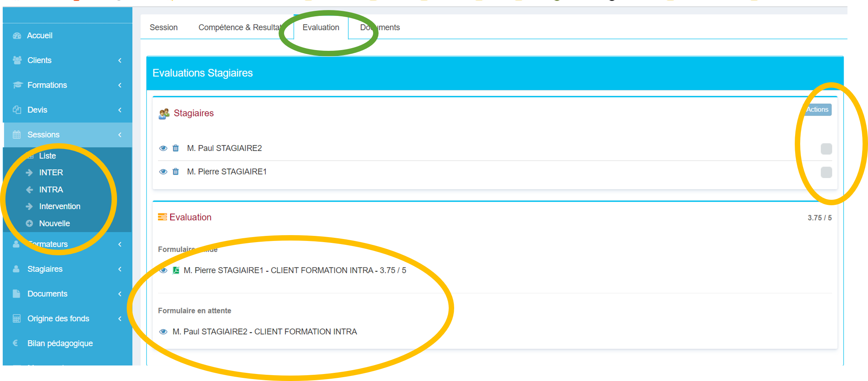
Task: Click the Bilan pédagogique euro icon
Action: tap(16, 343)
